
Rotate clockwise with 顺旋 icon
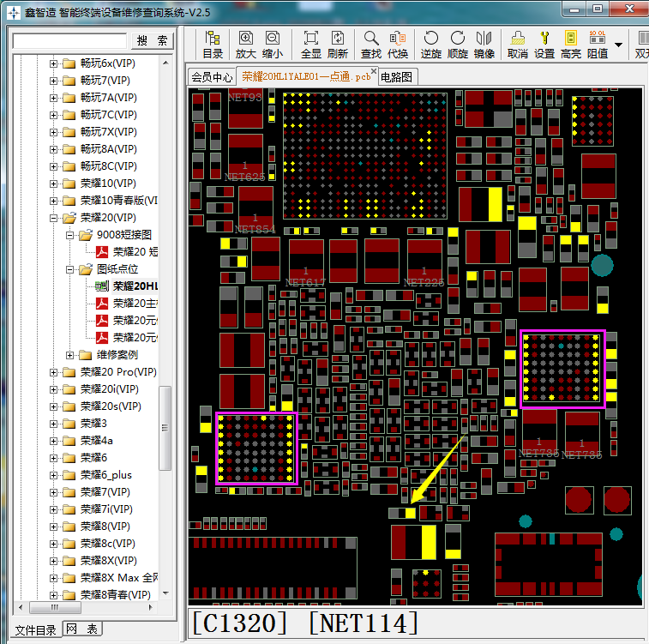[457, 45]
